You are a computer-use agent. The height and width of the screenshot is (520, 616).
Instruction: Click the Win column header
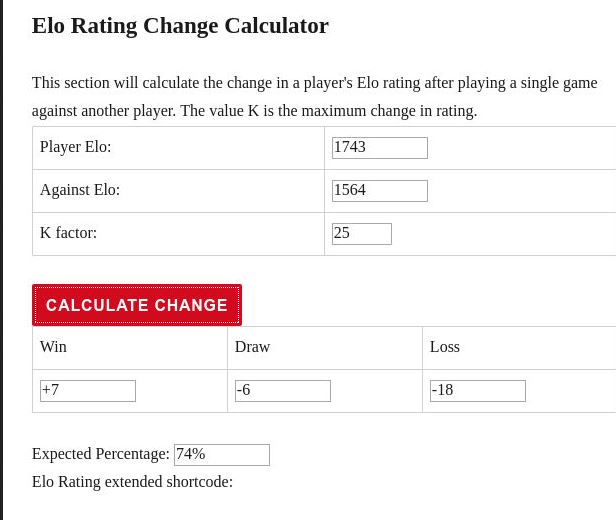pyautogui.click(x=53, y=347)
